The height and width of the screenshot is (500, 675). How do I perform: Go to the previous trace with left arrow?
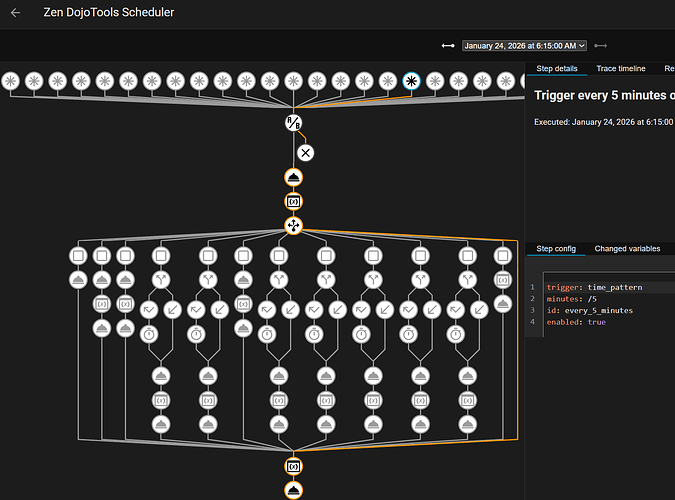[448, 45]
